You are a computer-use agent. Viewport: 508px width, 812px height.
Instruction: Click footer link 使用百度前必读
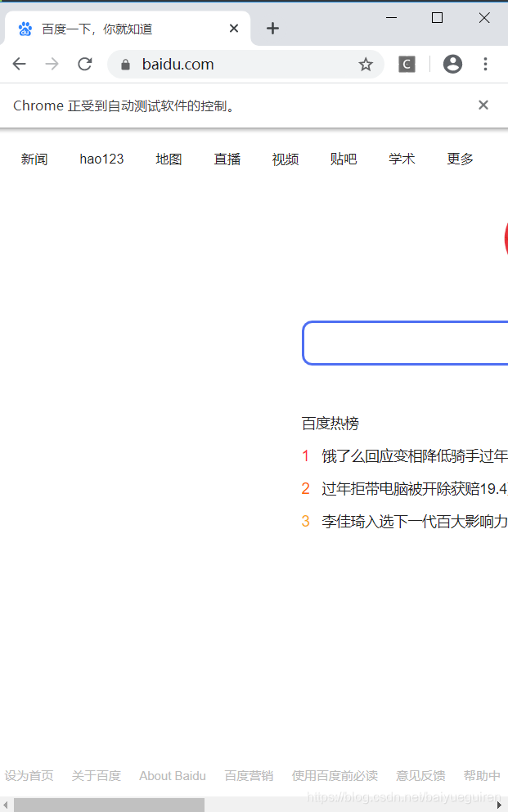[335, 776]
